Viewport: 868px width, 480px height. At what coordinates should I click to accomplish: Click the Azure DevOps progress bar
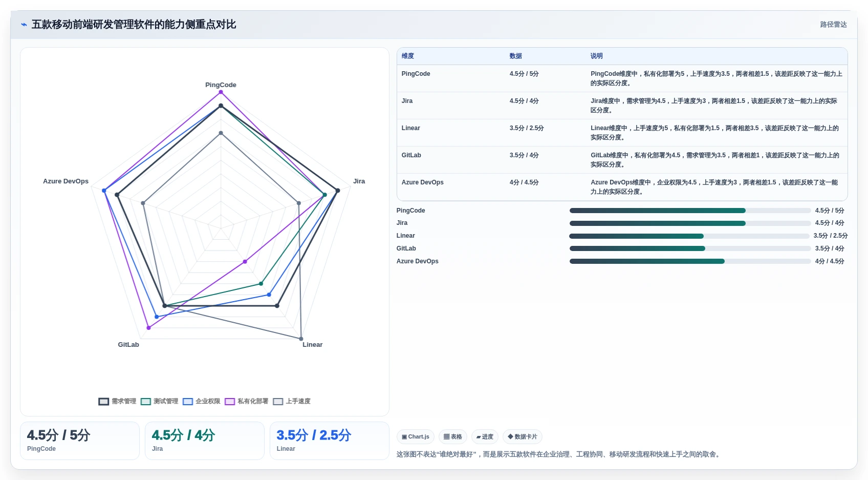point(690,261)
